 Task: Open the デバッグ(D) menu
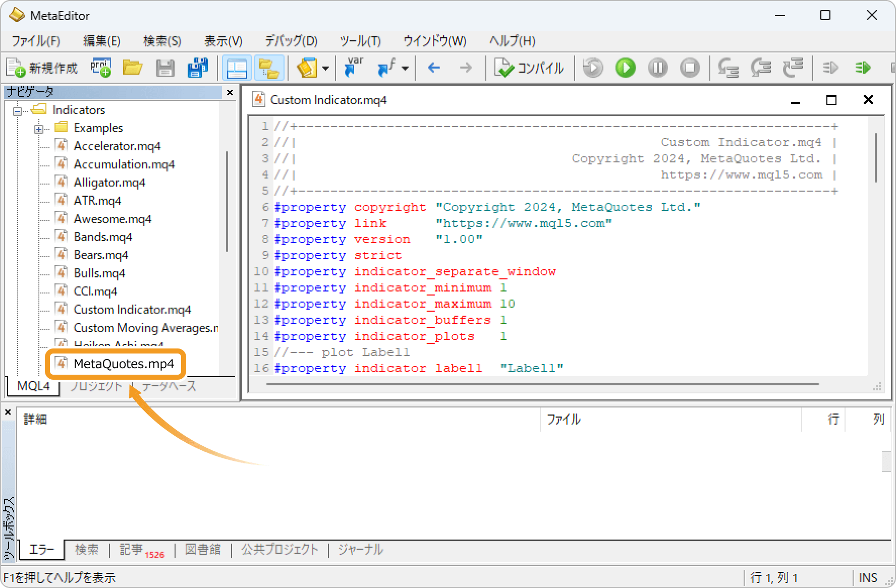click(x=291, y=41)
